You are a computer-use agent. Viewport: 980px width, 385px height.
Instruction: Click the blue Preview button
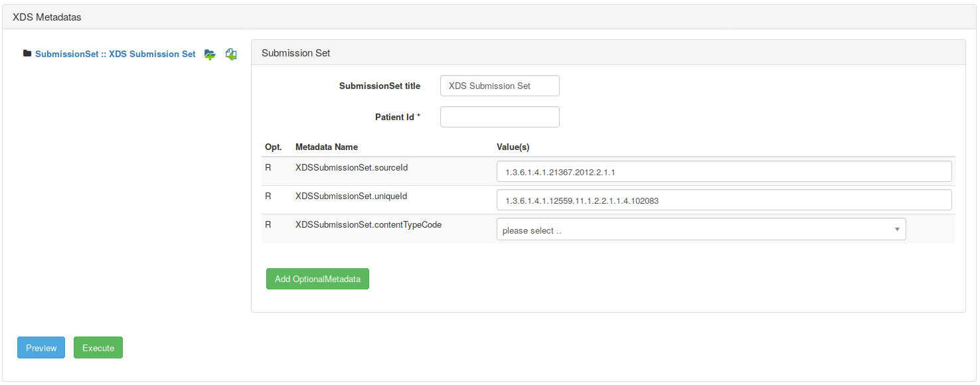coord(41,348)
